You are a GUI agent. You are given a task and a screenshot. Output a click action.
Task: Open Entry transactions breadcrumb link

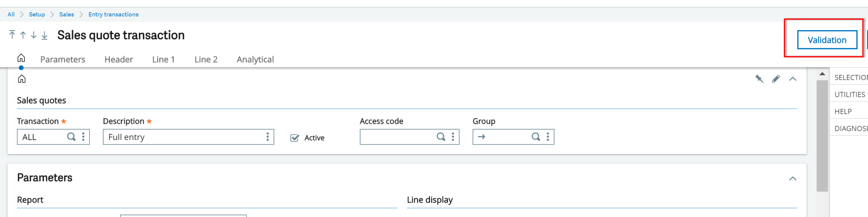click(x=113, y=14)
